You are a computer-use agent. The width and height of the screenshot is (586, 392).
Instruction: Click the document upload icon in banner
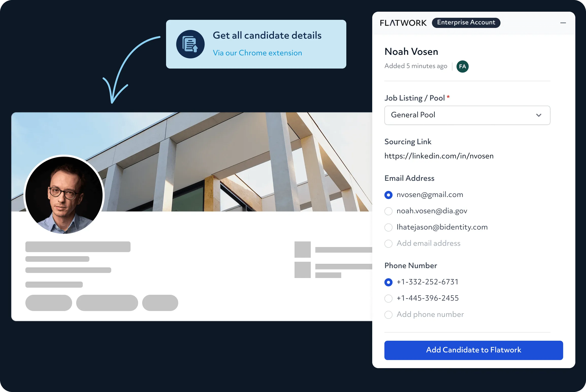(190, 44)
